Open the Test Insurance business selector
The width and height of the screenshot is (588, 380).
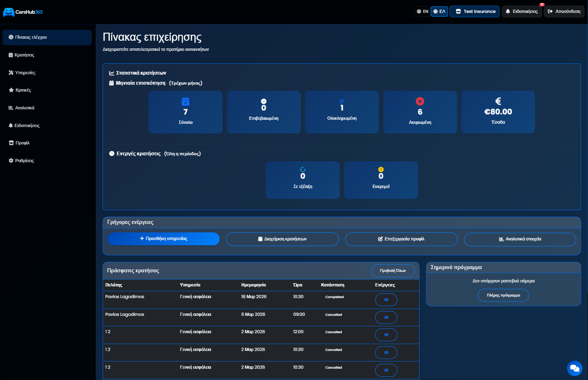[475, 11]
